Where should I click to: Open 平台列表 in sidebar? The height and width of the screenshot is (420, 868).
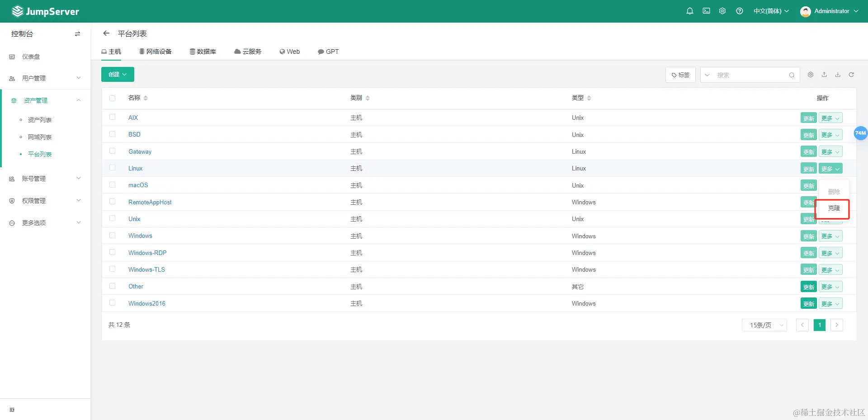tap(40, 154)
